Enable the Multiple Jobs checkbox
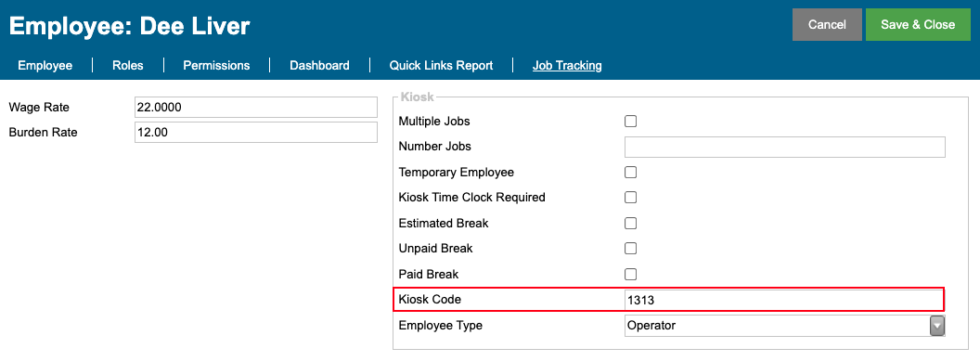 pyautogui.click(x=631, y=122)
